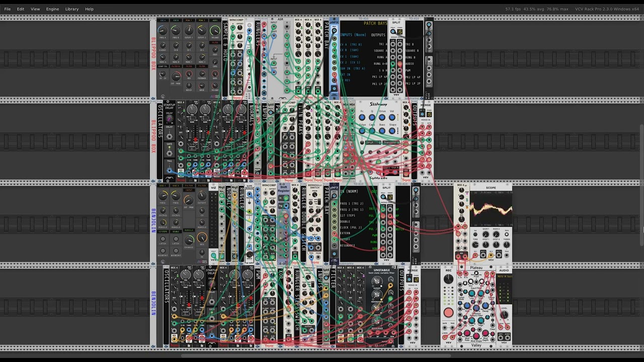Click the red AUDIO jack on top-row SPLIT
The height and width of the screenshot is (362, 644).
[x=400, y=64]
